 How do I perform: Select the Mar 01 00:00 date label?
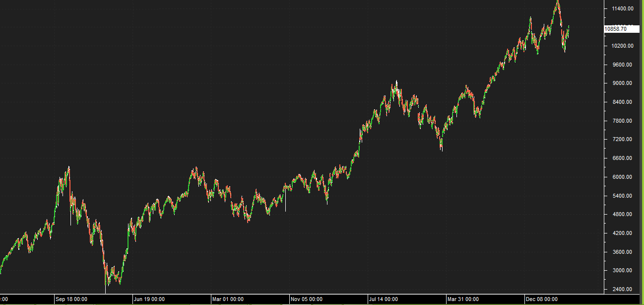pos(229,300)
